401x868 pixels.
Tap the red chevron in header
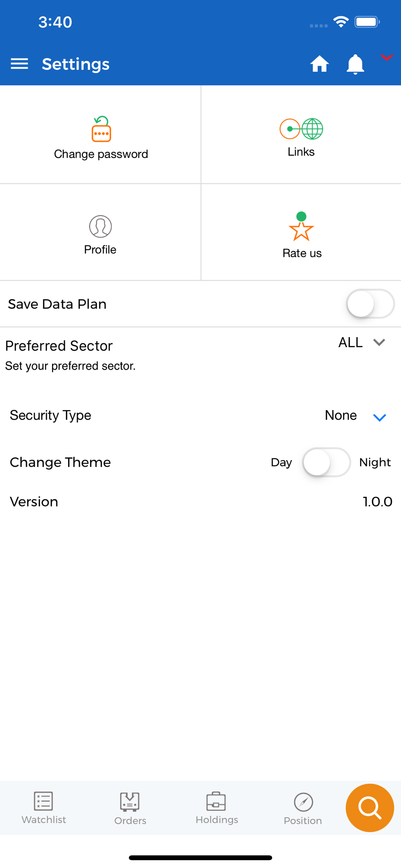[x=386, y=58]
